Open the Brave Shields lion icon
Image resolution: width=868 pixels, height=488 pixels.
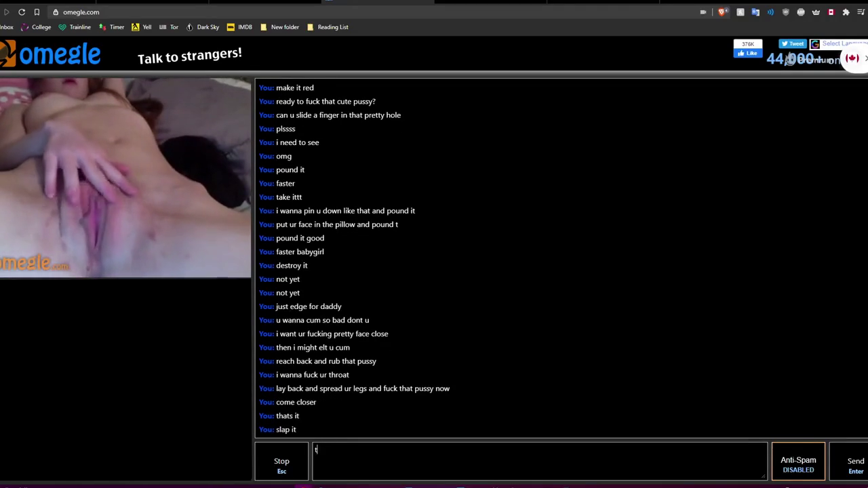(x=723, y=12)
